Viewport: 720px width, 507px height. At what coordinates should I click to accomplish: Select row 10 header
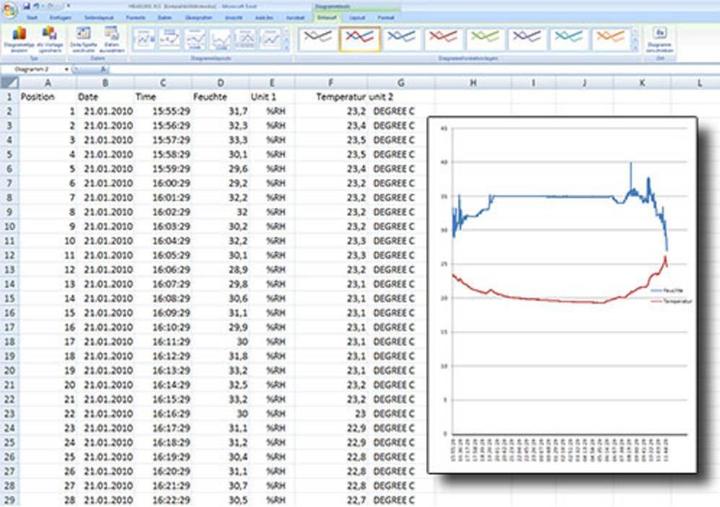(8, 227)
